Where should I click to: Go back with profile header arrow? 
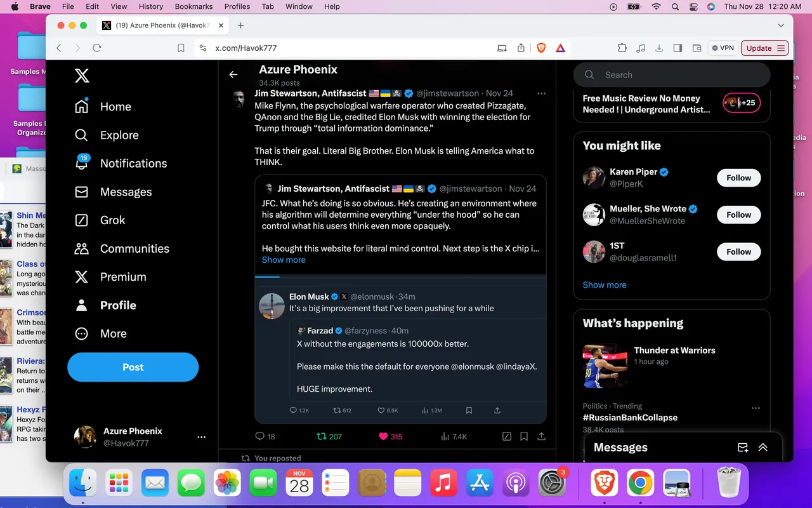(233, 75)
